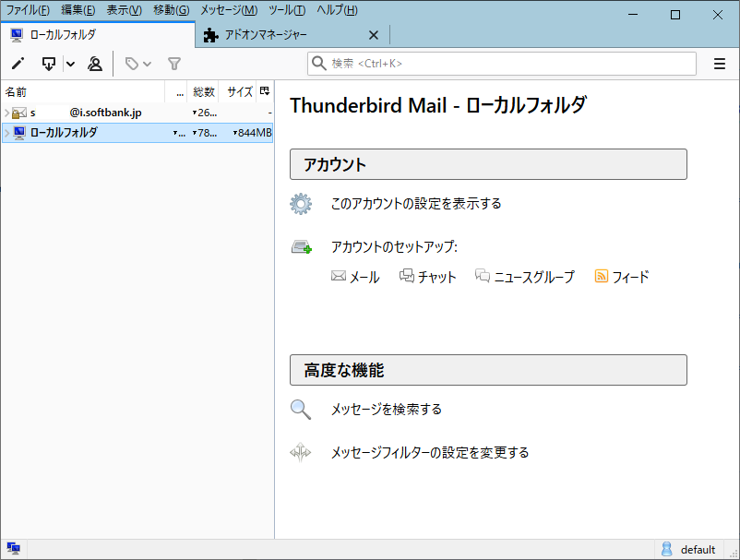Select the i.softbank.jp mail account row
The image size is (740, 560).
pos(137,113)
